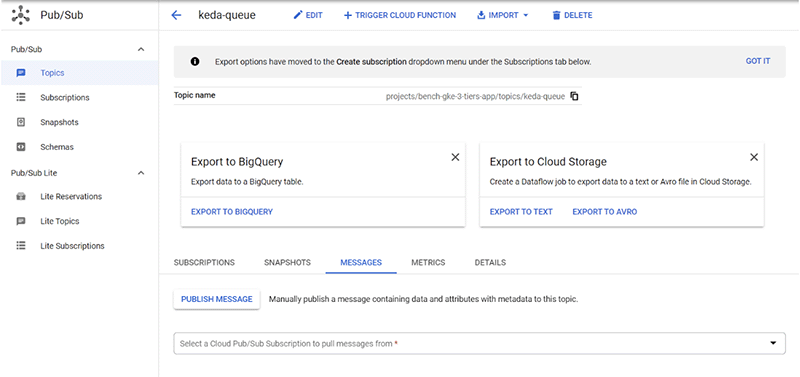Switch to the Subscriptions tab

(204, 263)
